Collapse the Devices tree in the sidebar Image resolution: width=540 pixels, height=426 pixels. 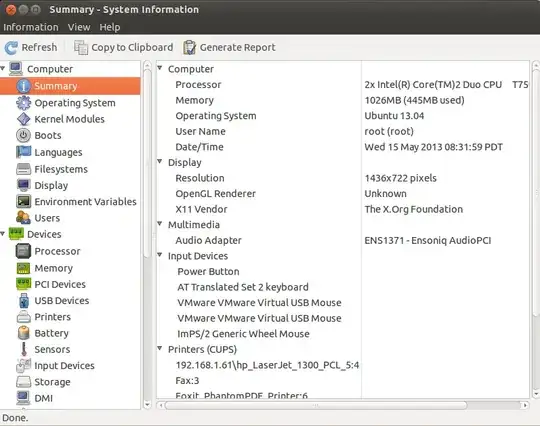3,234
